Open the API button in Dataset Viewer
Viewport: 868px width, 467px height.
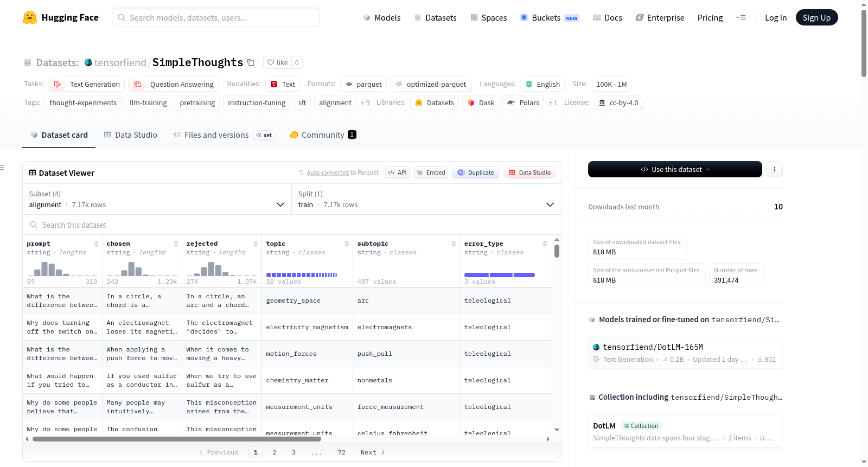(x=397, y=172)
